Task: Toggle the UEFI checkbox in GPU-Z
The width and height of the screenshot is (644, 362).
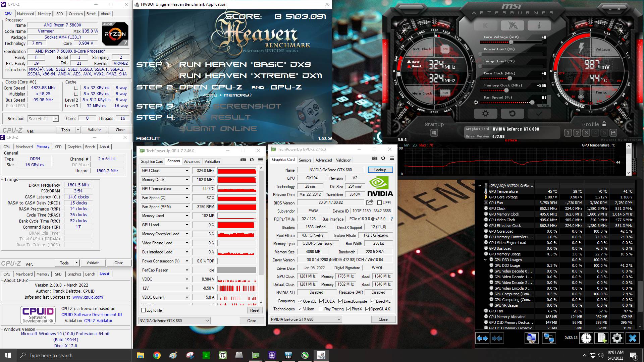Action: (379, 202)
